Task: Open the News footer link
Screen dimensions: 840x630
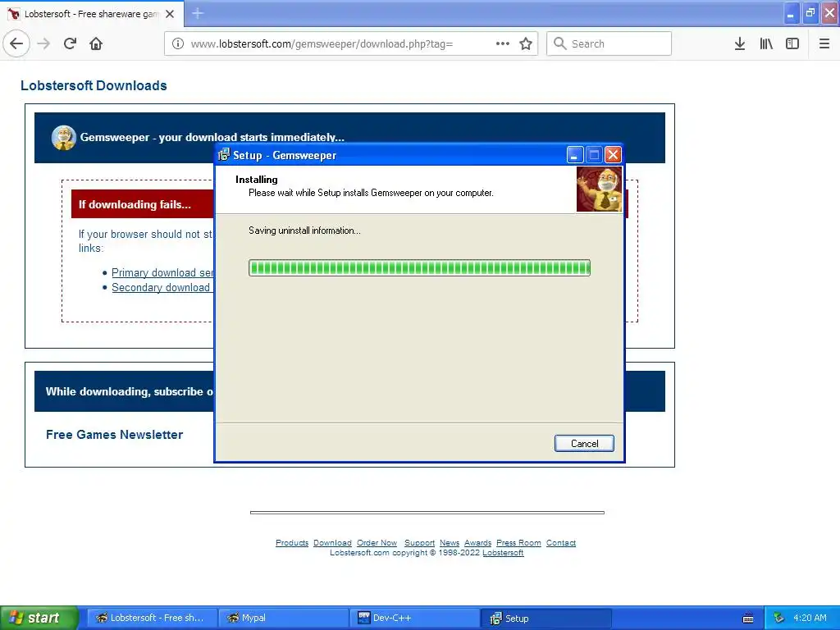Action: point(450,543)
